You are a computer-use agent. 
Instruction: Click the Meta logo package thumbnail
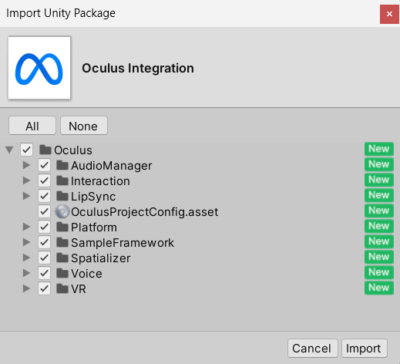39,68
